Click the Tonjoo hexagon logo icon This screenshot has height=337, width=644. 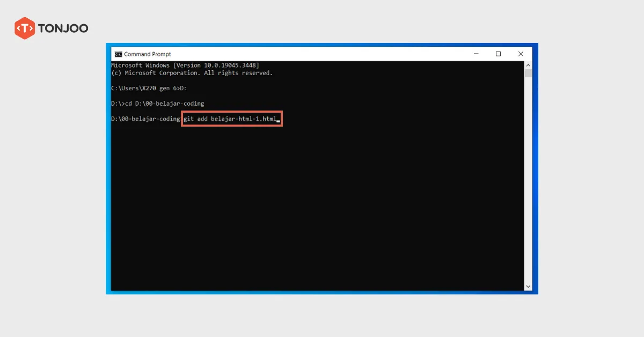25,28
